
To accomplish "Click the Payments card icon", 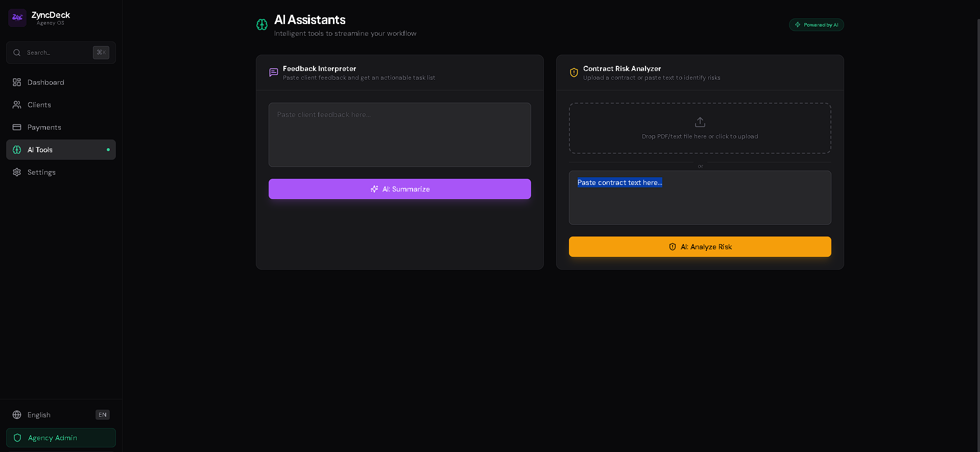I will (17, 127).
